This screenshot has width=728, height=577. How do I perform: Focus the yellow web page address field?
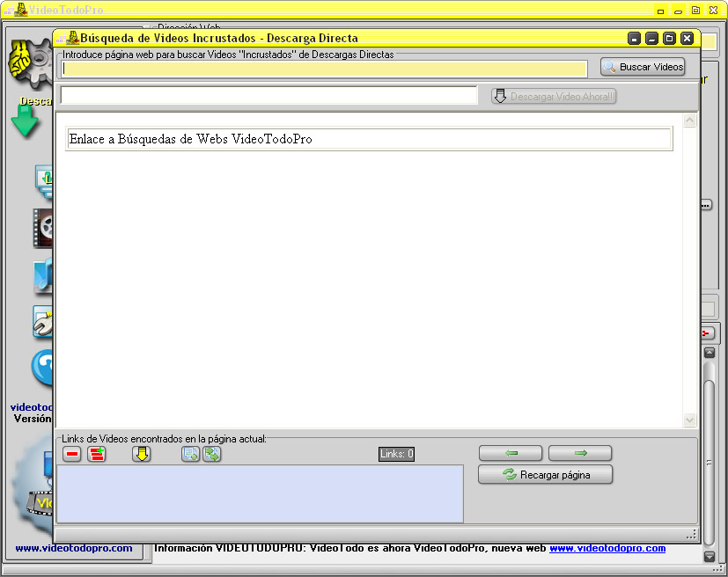(x=324, y=69)
